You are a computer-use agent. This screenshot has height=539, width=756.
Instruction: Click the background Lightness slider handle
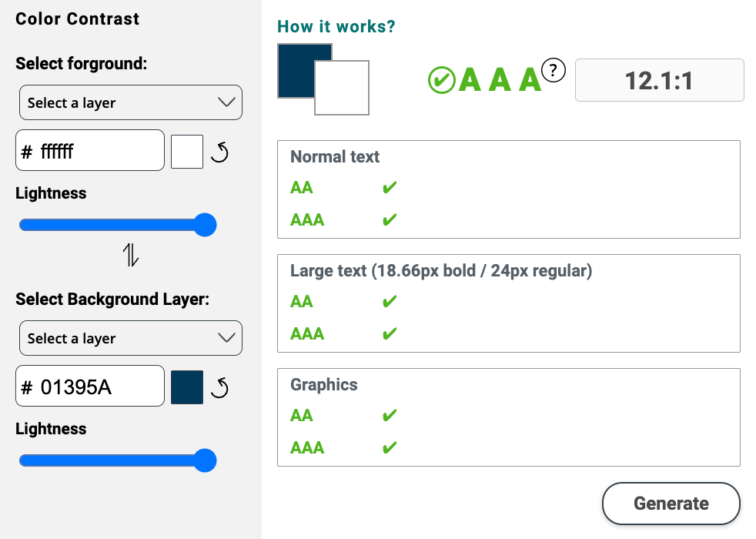[205, 460]
